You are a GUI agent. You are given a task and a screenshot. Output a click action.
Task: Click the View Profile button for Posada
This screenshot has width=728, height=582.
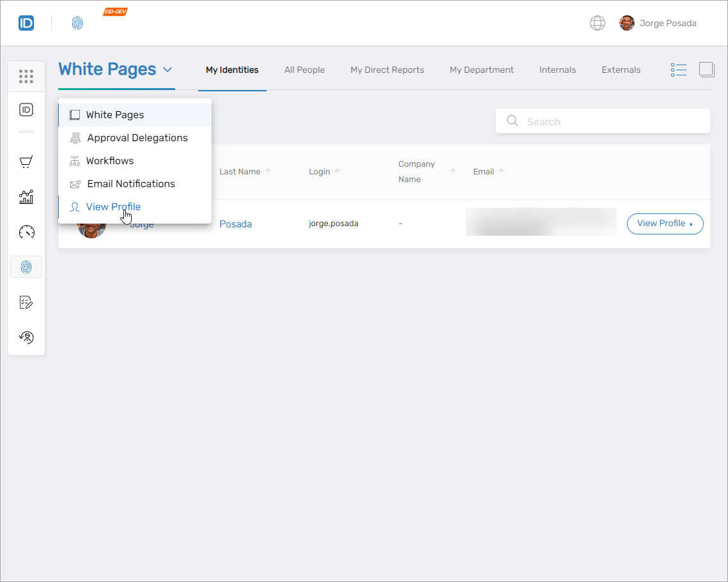(665, 224)
